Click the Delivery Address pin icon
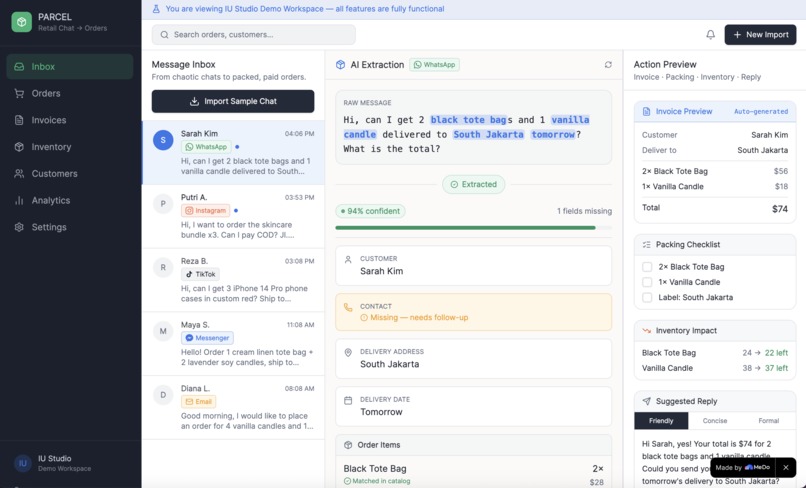 pyautogui.click(x=348, y=352)
